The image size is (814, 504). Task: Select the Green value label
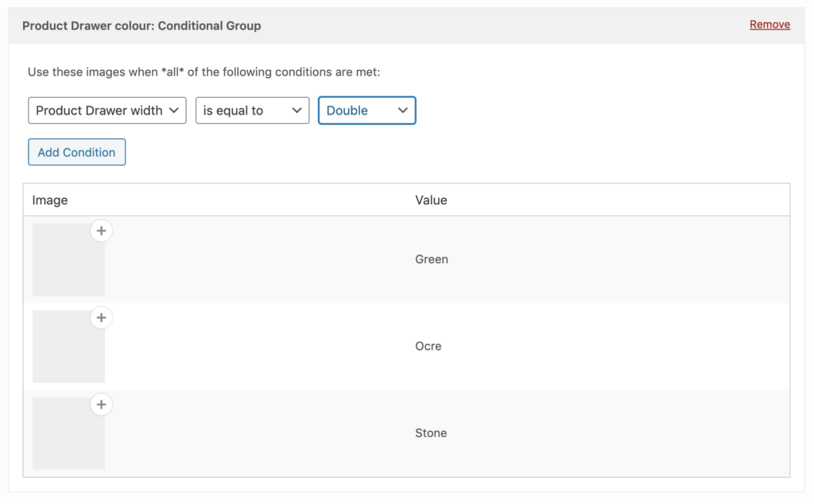click(432, 259)
